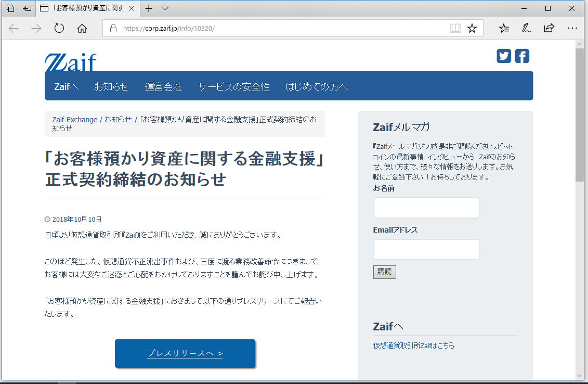This screenshot has height=384, width=588.
Task: Open the tab list chevron beside the new tab button
Action: pos(165,8)
